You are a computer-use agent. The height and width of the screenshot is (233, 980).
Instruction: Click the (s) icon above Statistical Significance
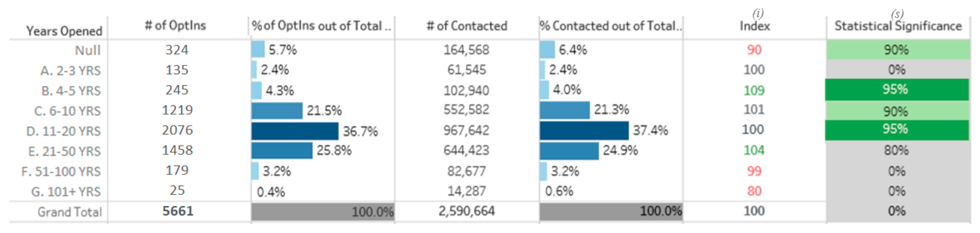[x=897, y=14]
